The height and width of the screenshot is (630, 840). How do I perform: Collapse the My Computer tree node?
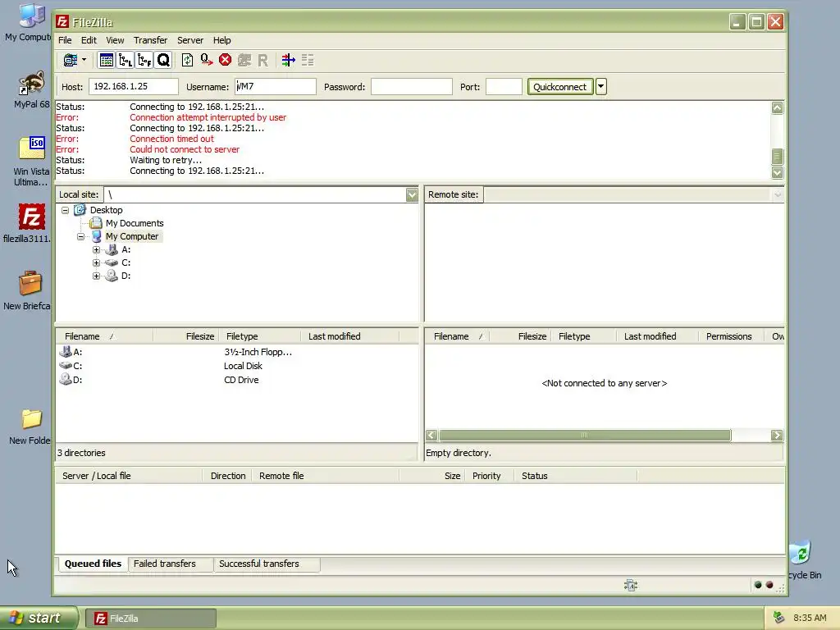pos(81,236)
